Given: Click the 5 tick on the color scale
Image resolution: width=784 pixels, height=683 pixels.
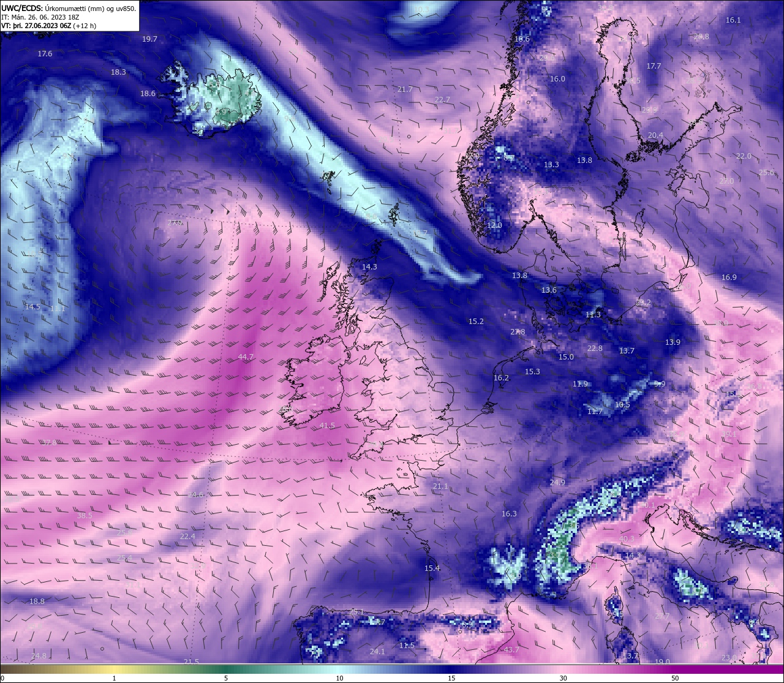Looking at the screenshot, I should click(226, 678).
